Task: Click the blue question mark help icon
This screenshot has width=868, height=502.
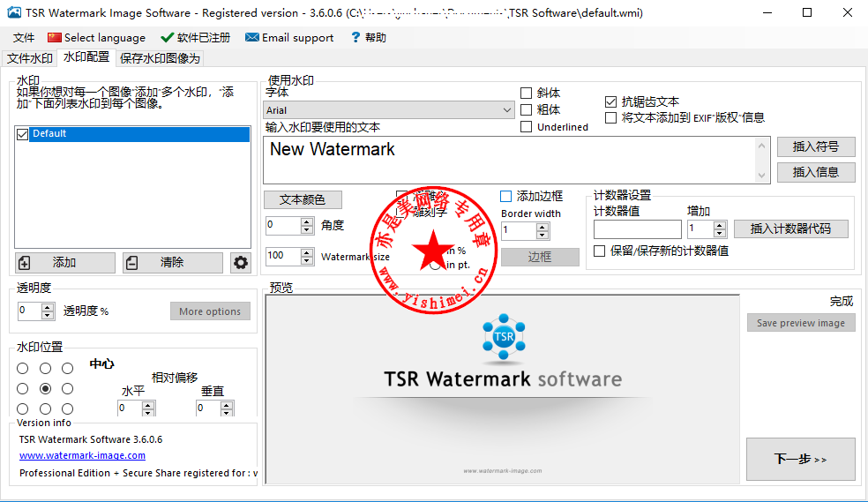Action: tap(355, 38)
